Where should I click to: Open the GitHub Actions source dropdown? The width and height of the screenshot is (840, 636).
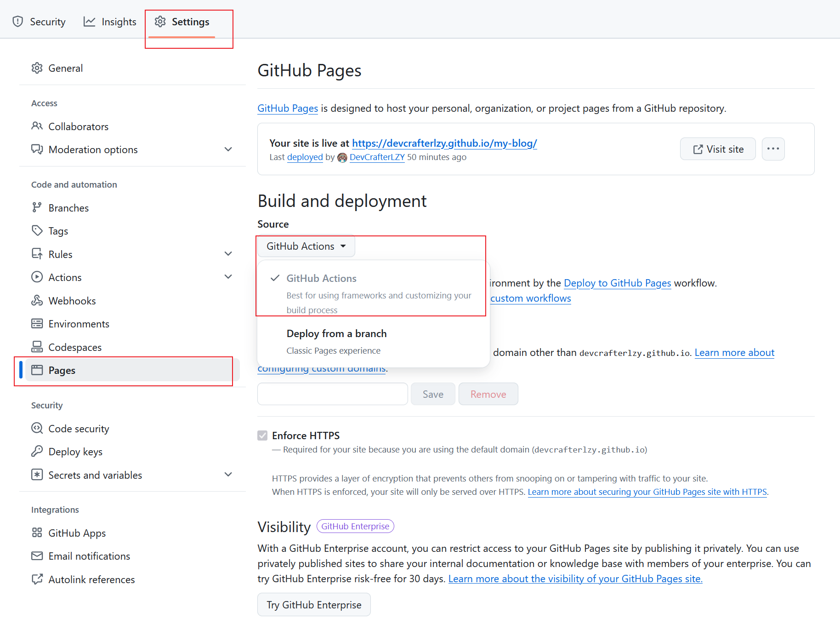pyautogui.click(x=306, y=246)
